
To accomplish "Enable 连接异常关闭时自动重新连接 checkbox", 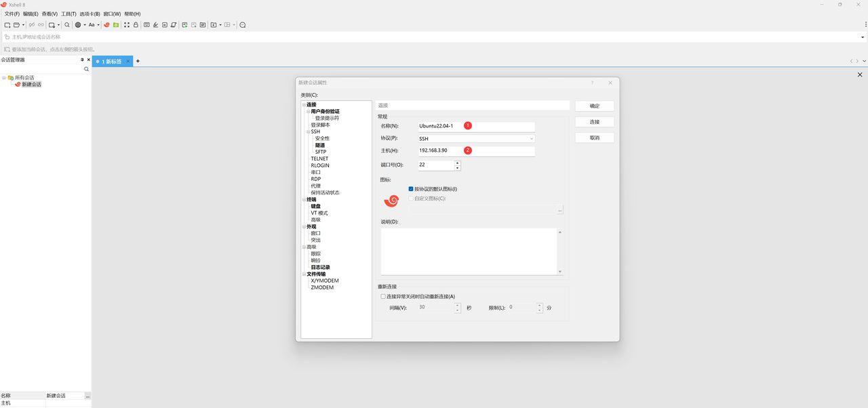I will tap(383, 296).
